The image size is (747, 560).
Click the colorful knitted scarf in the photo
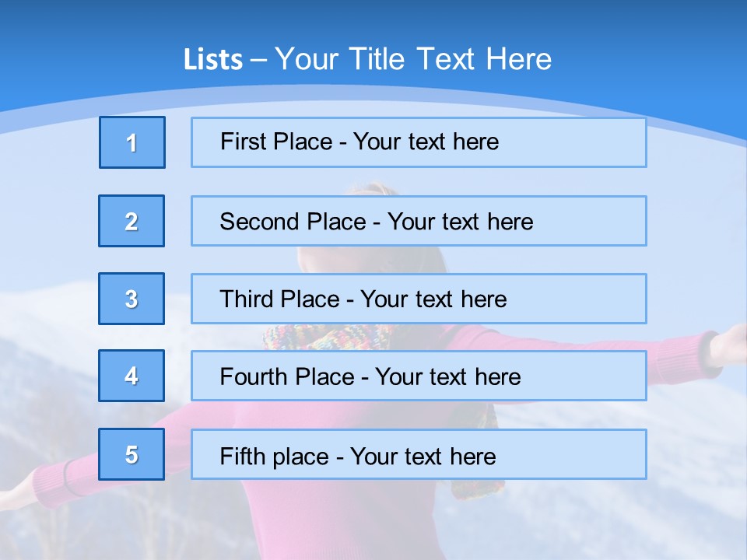(x=327, y=337)
